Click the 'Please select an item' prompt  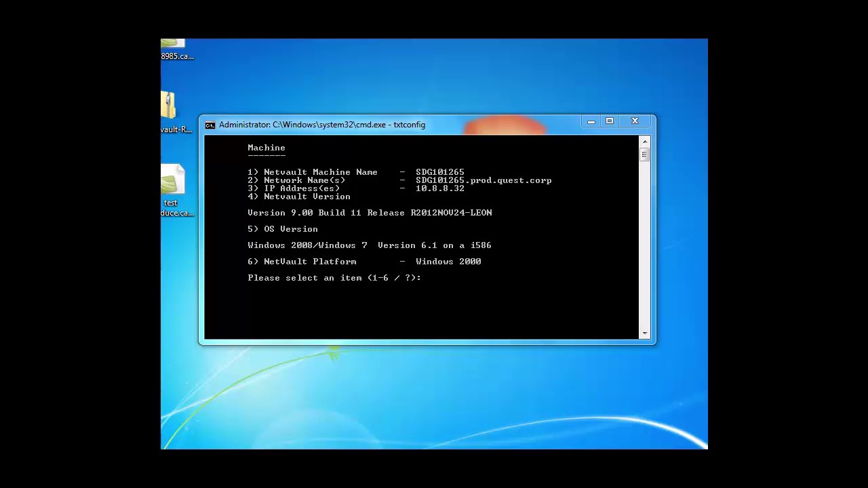334,278
